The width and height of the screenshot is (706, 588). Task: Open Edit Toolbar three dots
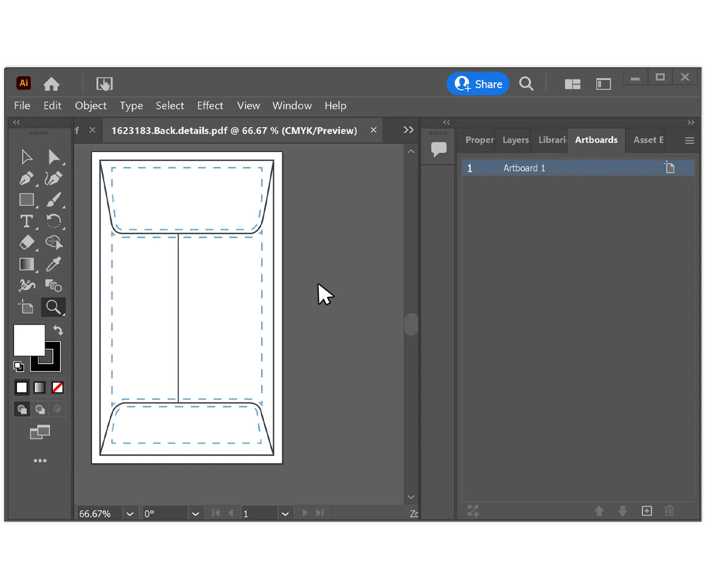[40, 460]
